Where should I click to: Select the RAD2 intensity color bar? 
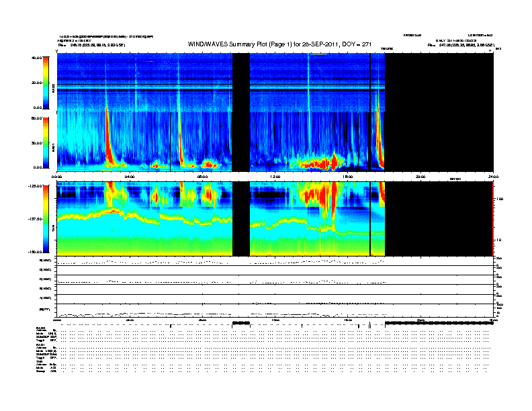pos(46,83)
